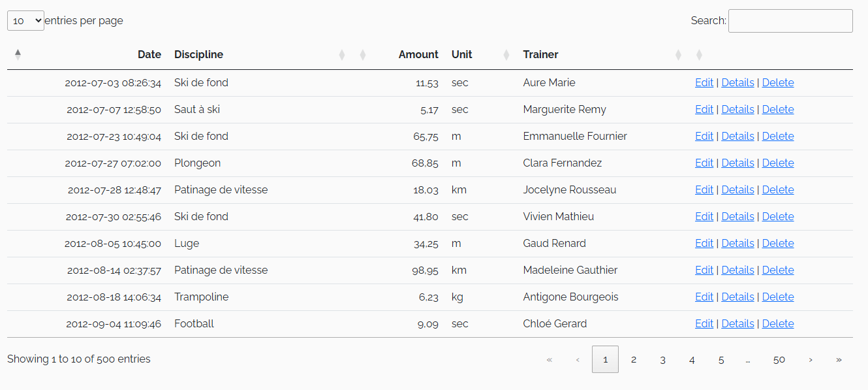Delete the Chloé Gerard Football entry
The height and width of the screenshot is (390, 868).
coord(778,324)
